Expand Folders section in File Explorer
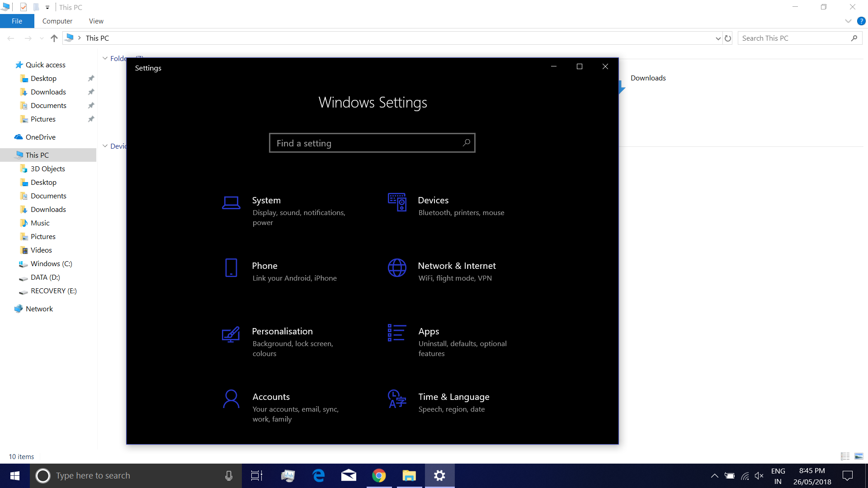Screen dimensions: 868x488 click(105, 58)
